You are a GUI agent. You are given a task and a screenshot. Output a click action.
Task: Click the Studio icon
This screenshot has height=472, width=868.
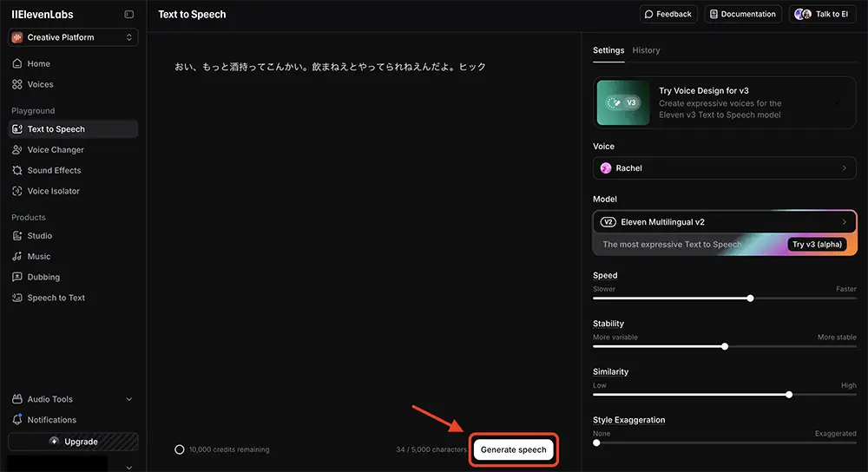click(17, 236)
